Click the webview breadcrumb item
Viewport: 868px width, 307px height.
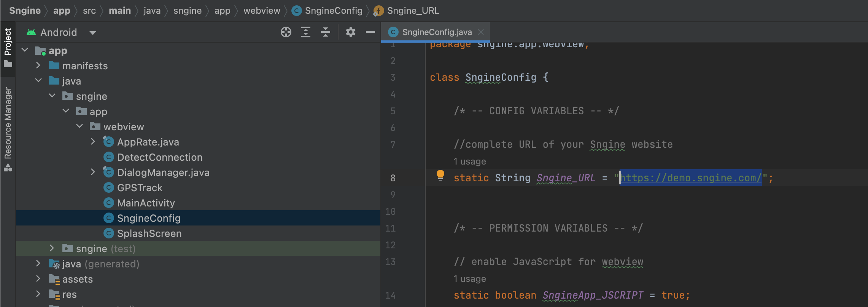pyautogui.click(x=262, y=11)
